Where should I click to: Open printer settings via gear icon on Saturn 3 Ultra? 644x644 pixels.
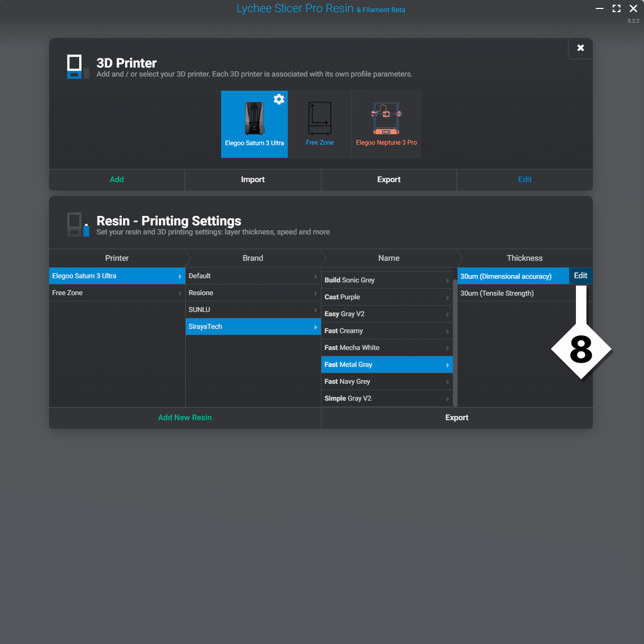click(279, 99)
